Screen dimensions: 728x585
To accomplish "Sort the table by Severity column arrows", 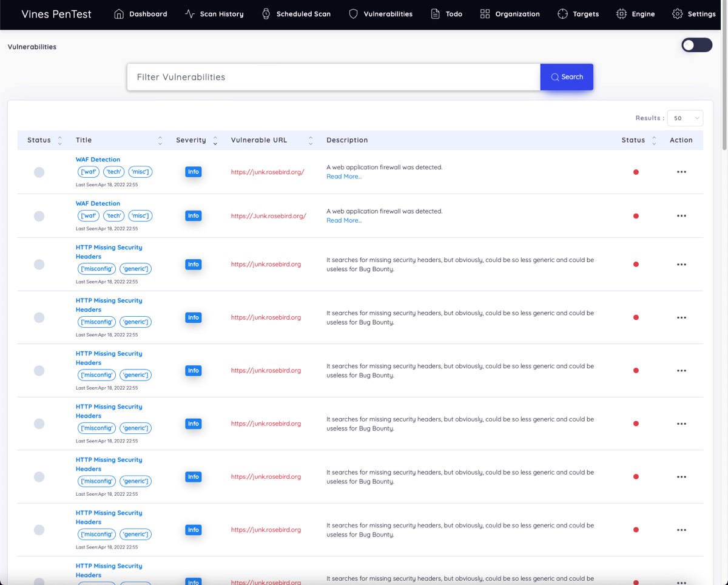I will [x=215, y=140].
